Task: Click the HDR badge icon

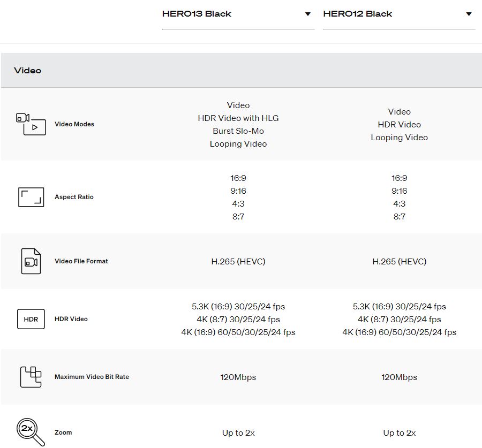Action: [31, 319]
